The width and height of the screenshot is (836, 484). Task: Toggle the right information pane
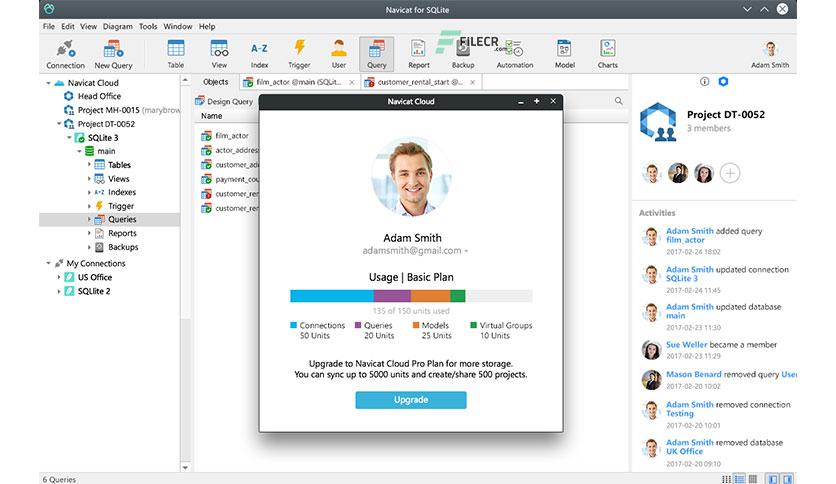[787, 479]
